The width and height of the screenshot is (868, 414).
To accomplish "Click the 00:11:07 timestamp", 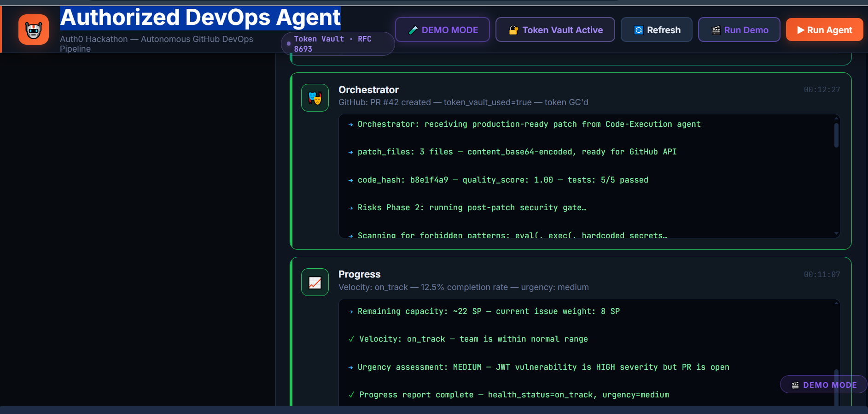I will (x=822, y=274).
